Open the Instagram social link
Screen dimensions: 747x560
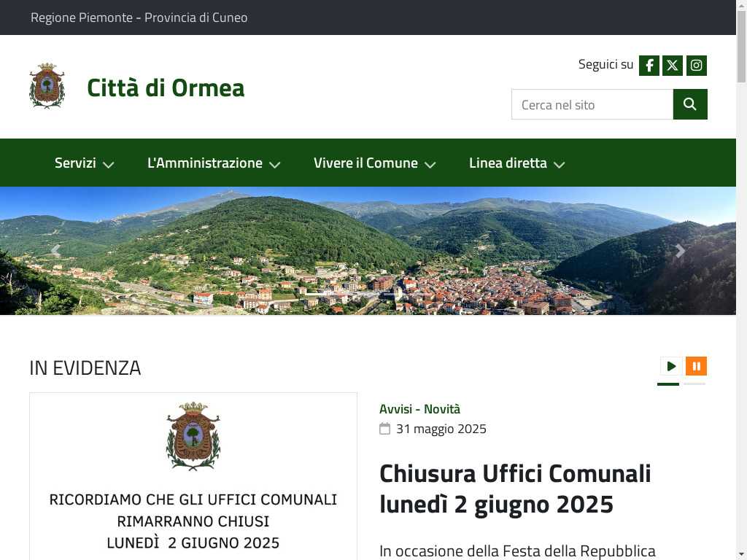[696, 65]
